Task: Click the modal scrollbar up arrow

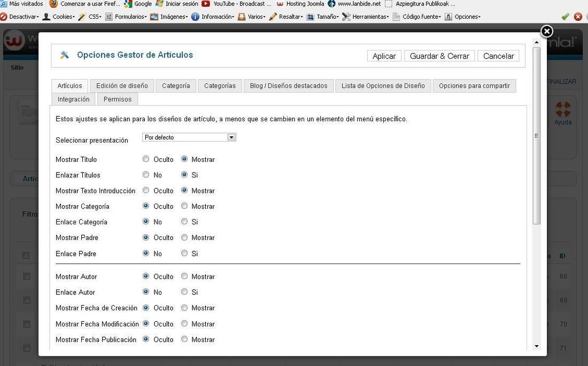Action: (x=537, y=42)
